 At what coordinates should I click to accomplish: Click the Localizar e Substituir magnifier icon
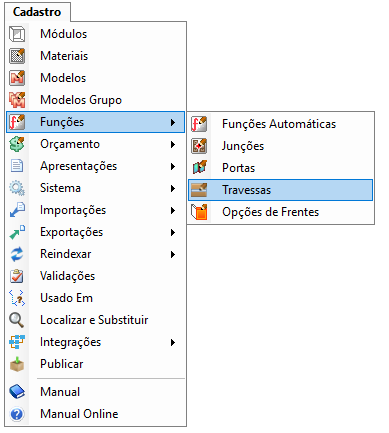coord(17,320)
